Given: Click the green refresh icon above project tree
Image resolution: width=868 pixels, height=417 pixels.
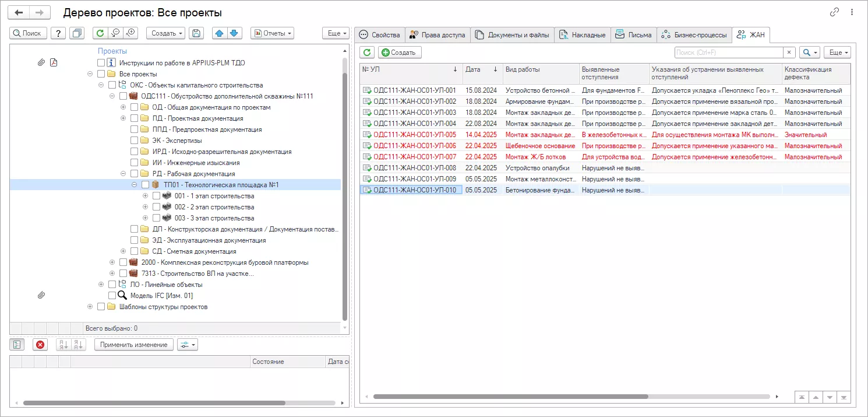Looking at the screenshot, I should pyautogui.click(x=100, y=33).
